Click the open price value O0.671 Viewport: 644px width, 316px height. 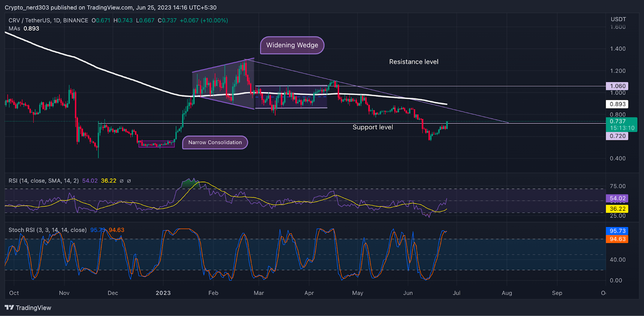(x=101, y=20)
